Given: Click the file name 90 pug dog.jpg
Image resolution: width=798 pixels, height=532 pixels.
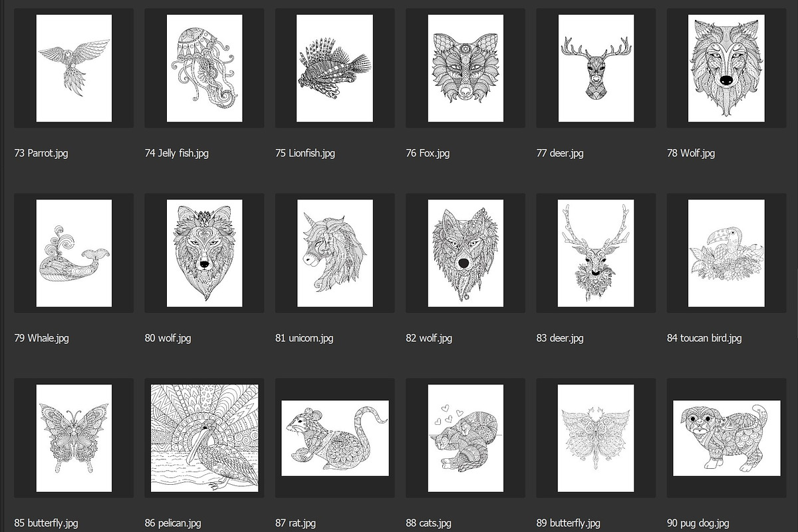Looking at the screenshot, I should 698,523.
